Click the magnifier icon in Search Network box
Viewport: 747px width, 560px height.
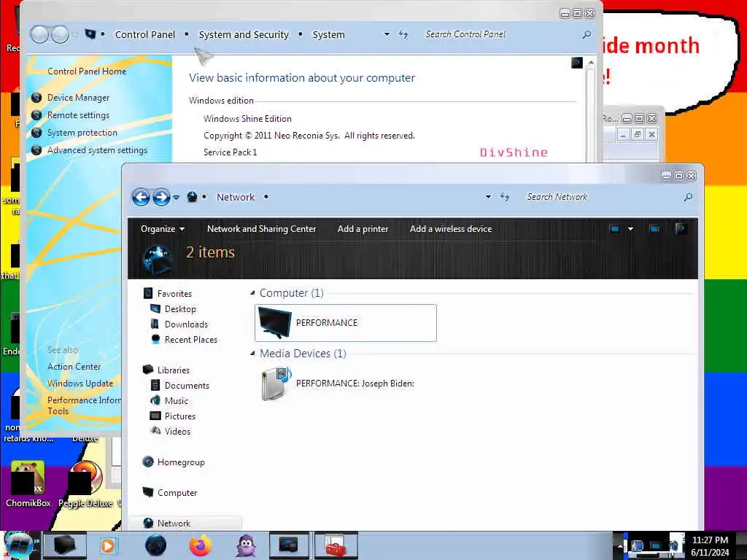[688, 197]
